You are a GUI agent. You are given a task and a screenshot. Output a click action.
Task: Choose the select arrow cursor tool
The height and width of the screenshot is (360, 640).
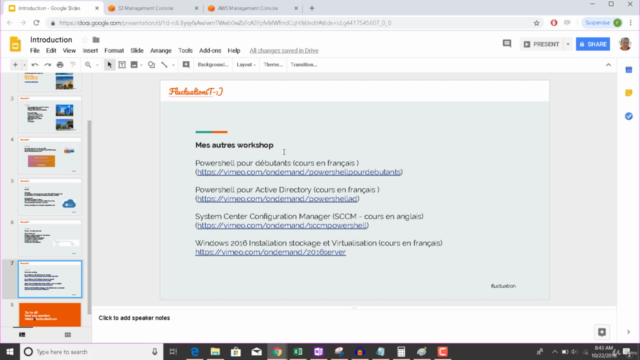tap(109, 64)
